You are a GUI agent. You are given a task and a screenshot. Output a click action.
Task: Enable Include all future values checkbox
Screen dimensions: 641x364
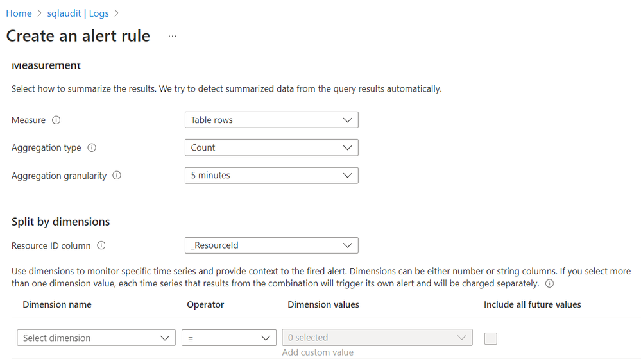click(491, 338)
